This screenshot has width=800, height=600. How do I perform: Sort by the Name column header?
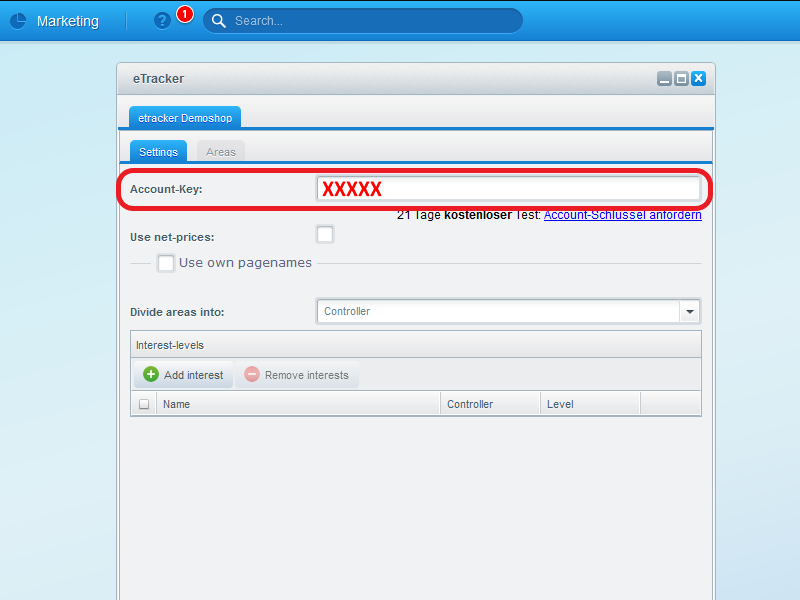(x=298, y=404)
